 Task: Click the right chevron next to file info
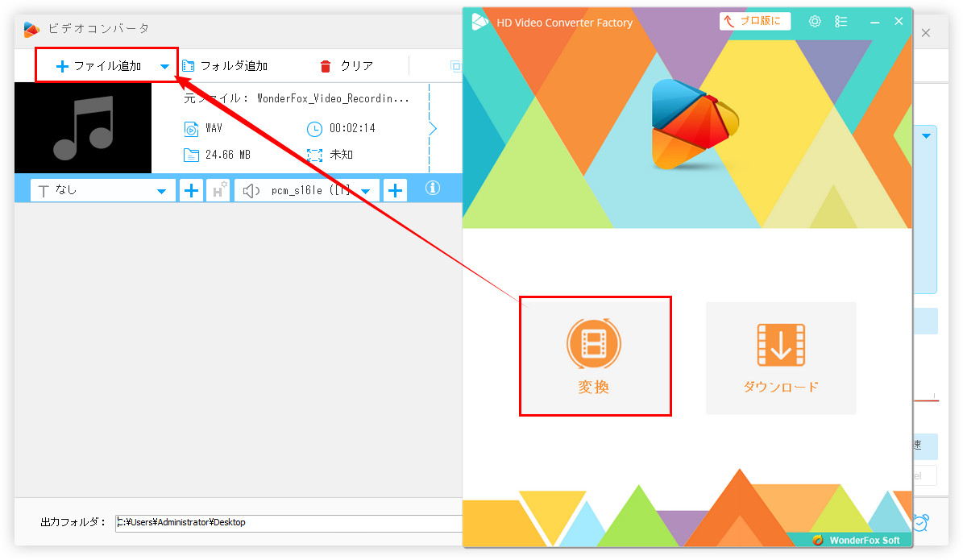pyautogui.click(x=433, y=128)
